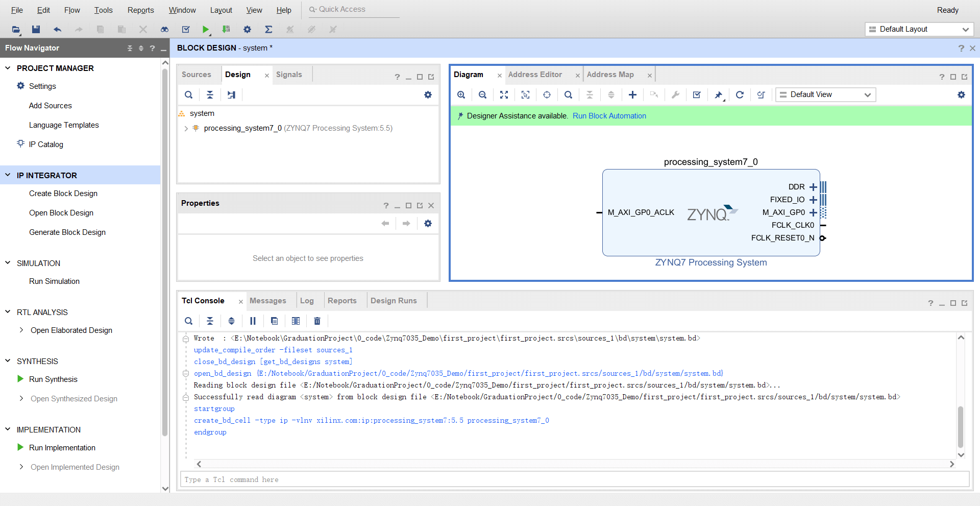Collapse the PROJECT MANAGER section
980x506 pixels.
coord(8,68)
